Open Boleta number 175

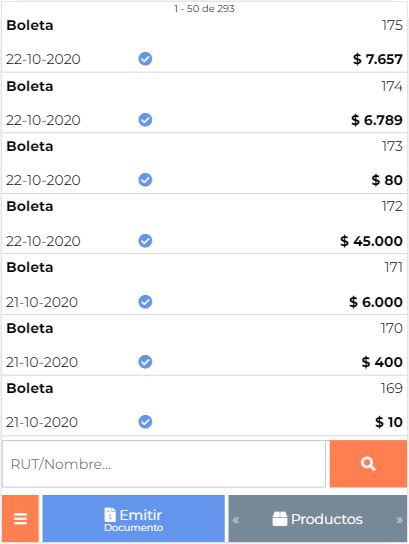coord(204,43)
